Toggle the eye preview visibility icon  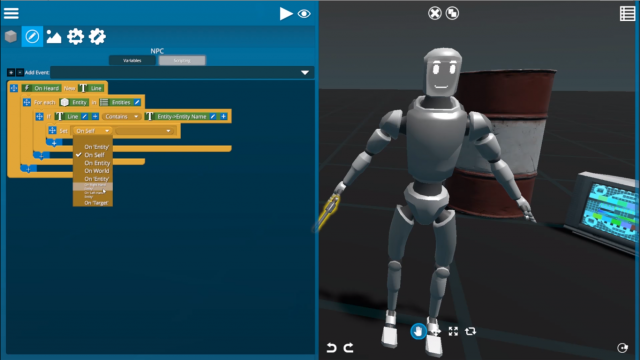(x=304, y=14)
